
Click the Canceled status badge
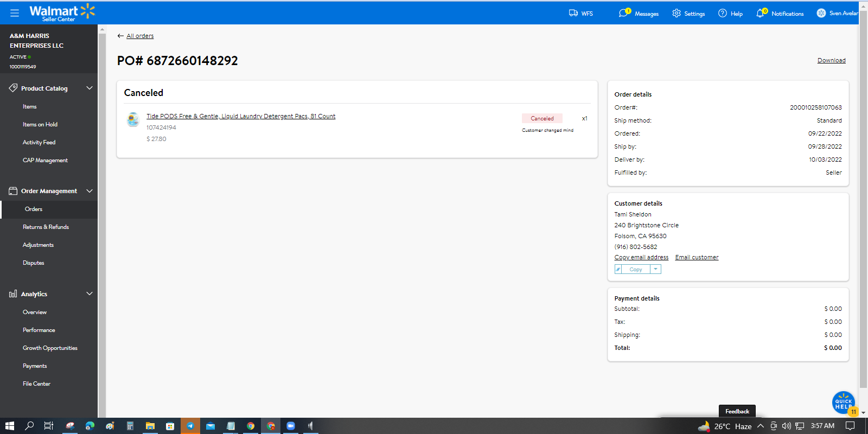point(542,118)
